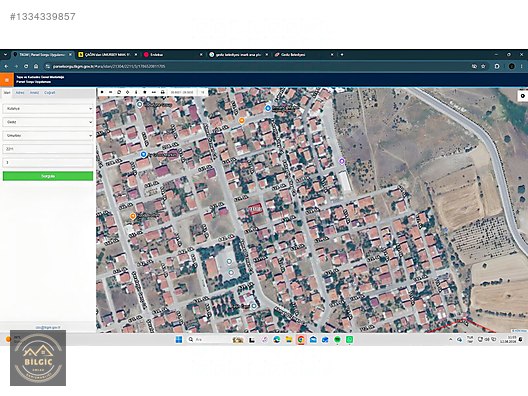The width and height of the screenshot is (528, 396).
Task: Open the orange hamburger menu button
Action: pyautogui.click(x=6, y=80)
